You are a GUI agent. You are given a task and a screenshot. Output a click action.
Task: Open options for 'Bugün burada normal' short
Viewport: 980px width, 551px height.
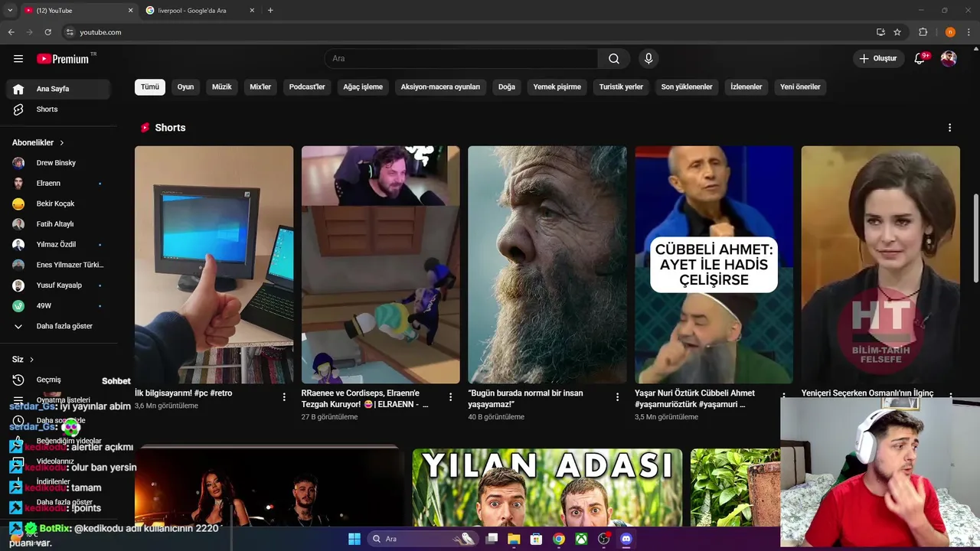coord(617,397)
